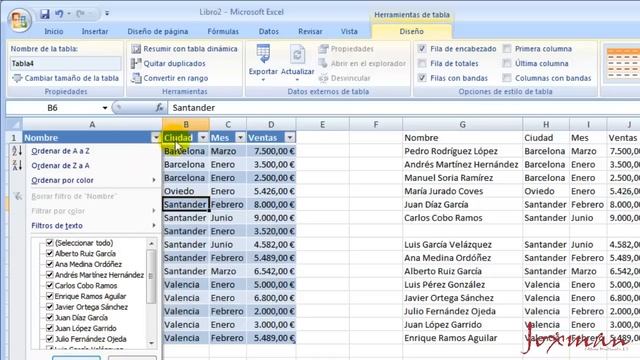Uncheck Juan Díaz García in the filter list

coord(50,317)
